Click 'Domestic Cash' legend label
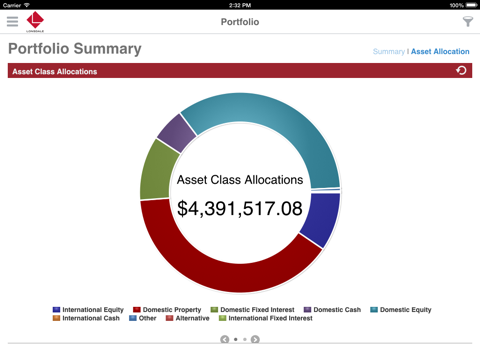The height and width of the screenshot is (360, 480). click(337, 310)
